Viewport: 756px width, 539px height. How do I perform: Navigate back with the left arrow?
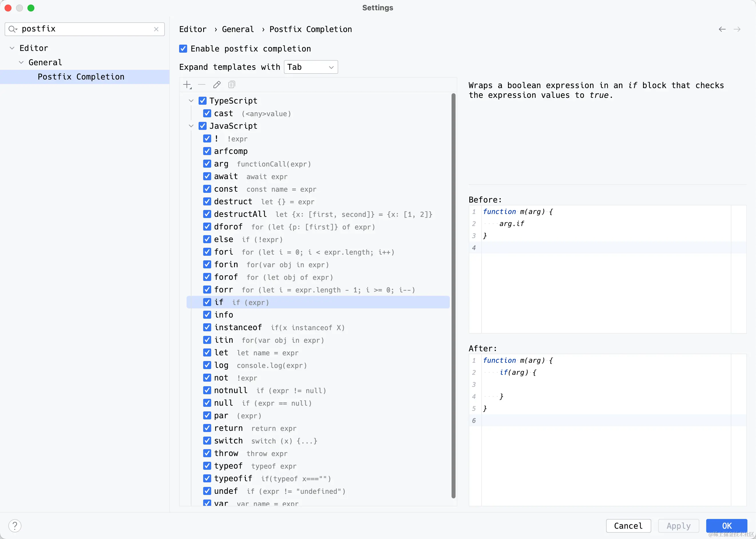[x=722, y=29]
